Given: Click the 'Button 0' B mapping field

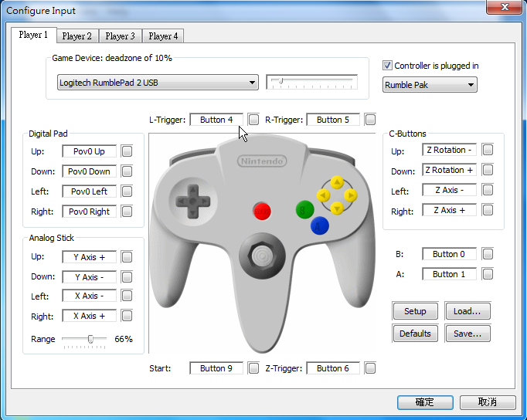Looking at the screenshot, I should point(449,254).
